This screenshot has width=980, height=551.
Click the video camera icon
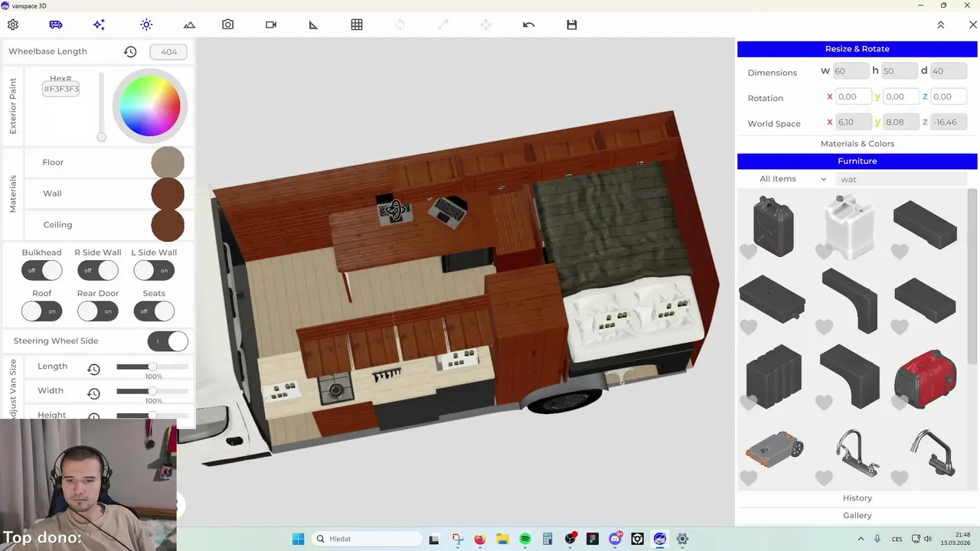tap(271, 24)
